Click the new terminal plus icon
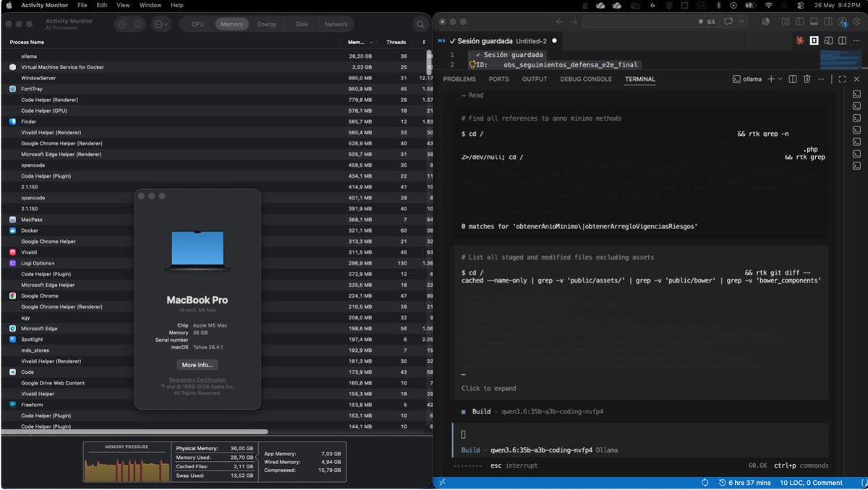The width and height of the screenshot is (868, 490). click(771, 79)
